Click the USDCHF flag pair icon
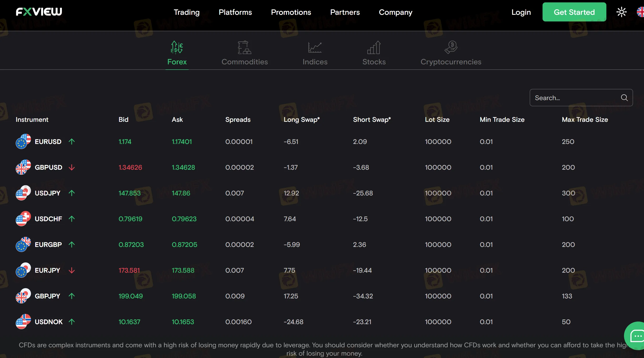The height and width of the screenshot is (358, 644). [x=23, y=219]
